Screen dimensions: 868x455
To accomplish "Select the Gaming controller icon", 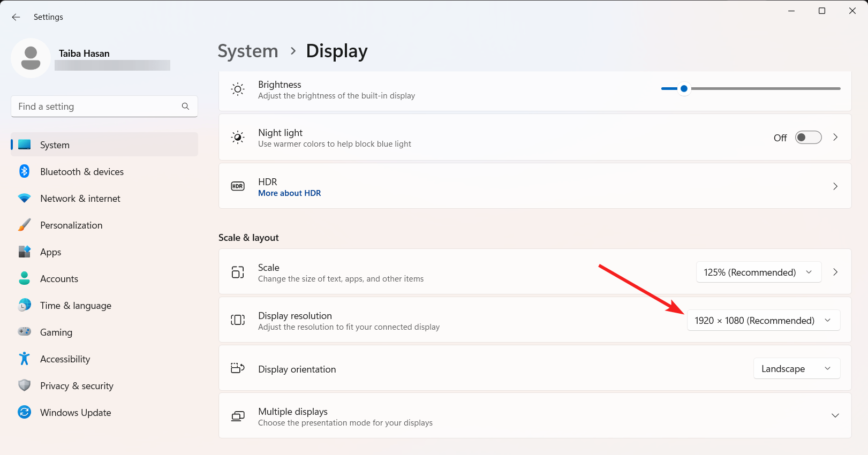I will point(24,332).
